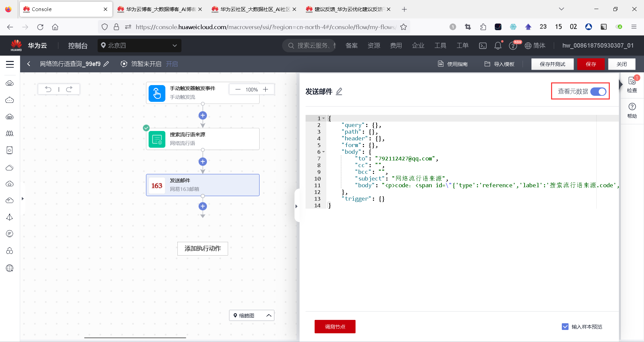
Task: Select the 发送邮件 163 mailbox node
Action: pyautogui.click(x=203, y=185)
